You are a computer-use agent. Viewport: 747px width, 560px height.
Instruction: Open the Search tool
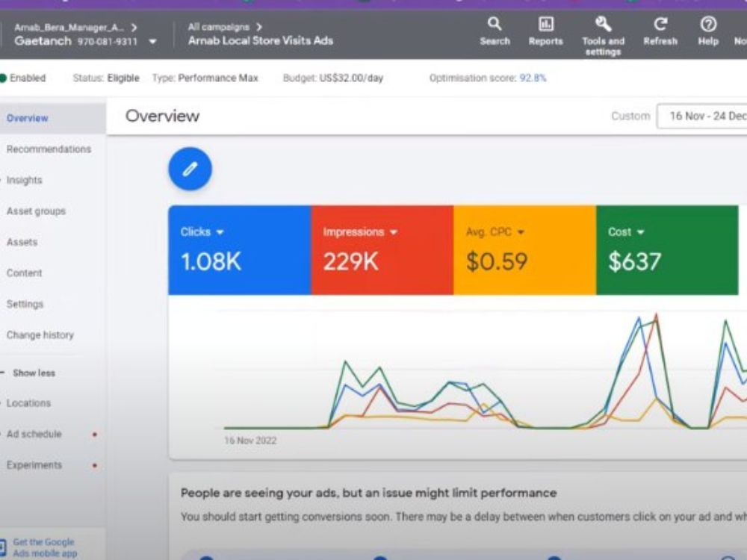point(495,31)
